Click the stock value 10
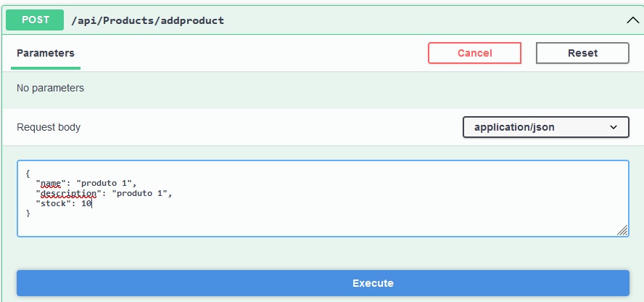The image size is (644, 302). 86,203
